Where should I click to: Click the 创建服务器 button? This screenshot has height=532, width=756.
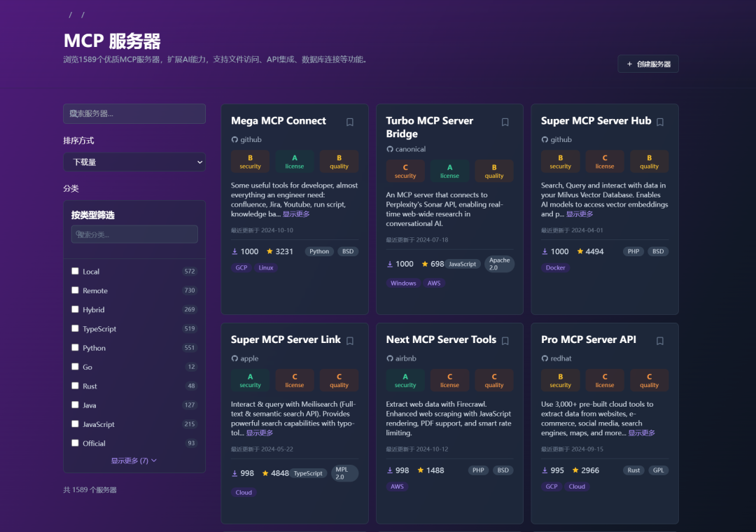648,64
